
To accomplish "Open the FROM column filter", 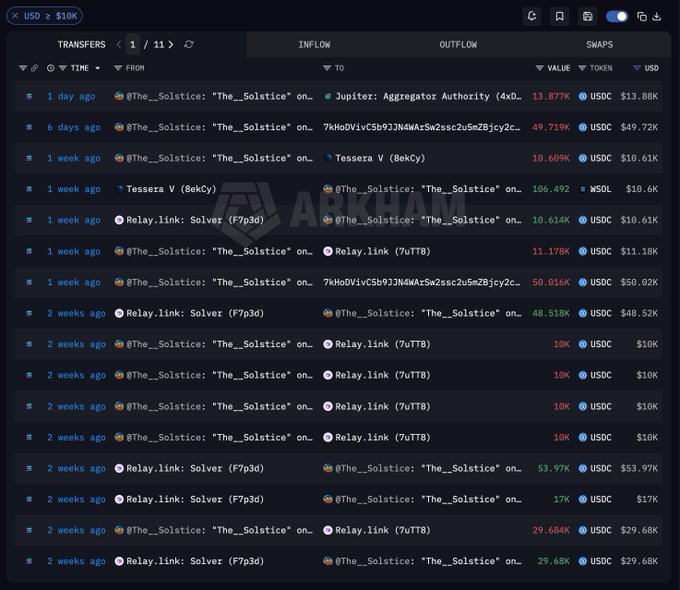I will click(118, 68).
